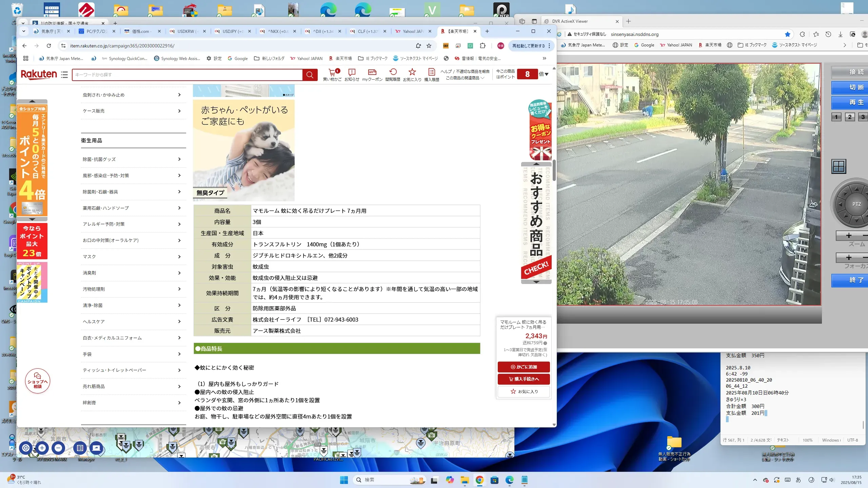Click the Rakuten keyword search field
Screen dimensions: 868x488
[186, 75]
